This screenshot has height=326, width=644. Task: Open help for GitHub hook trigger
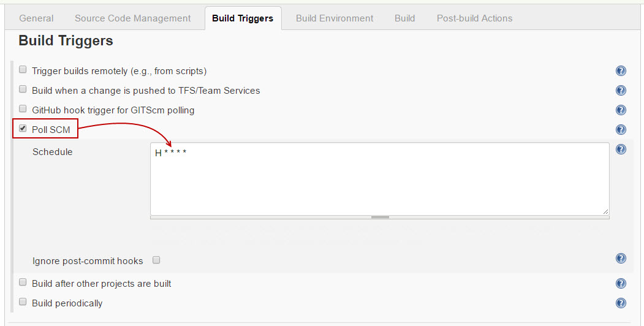(621, 110)
